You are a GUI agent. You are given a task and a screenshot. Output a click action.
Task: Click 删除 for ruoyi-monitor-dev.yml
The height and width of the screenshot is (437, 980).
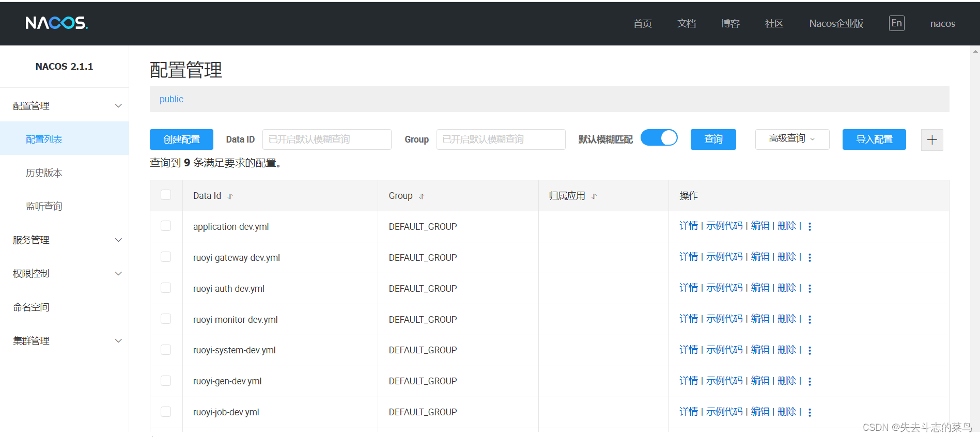pos(787,319)
